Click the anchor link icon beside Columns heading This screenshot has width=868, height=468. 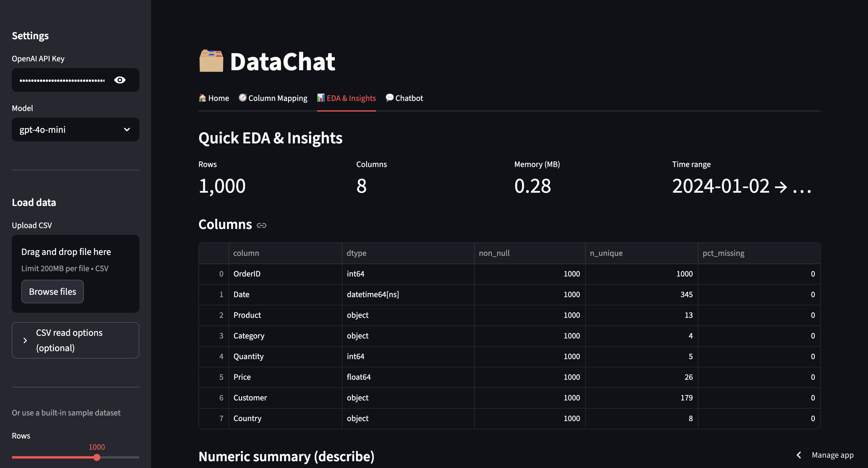click(x=262, y=225)
